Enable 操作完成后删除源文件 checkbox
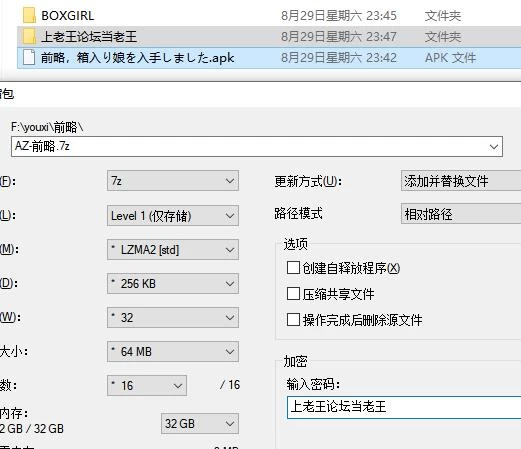The height and width of the screenshot is (449, 521). click(x=293, y=320)
